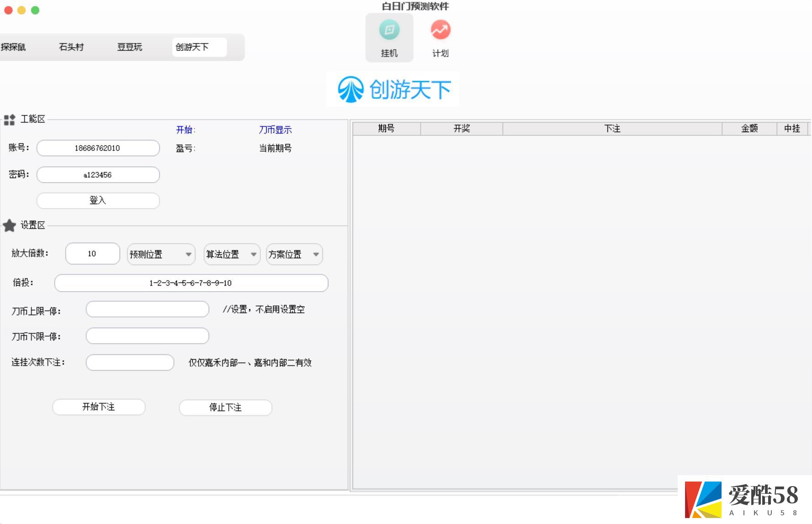Click the 设置区 star icon
Screen dimensions: 812x524
[x=9, y=225]
